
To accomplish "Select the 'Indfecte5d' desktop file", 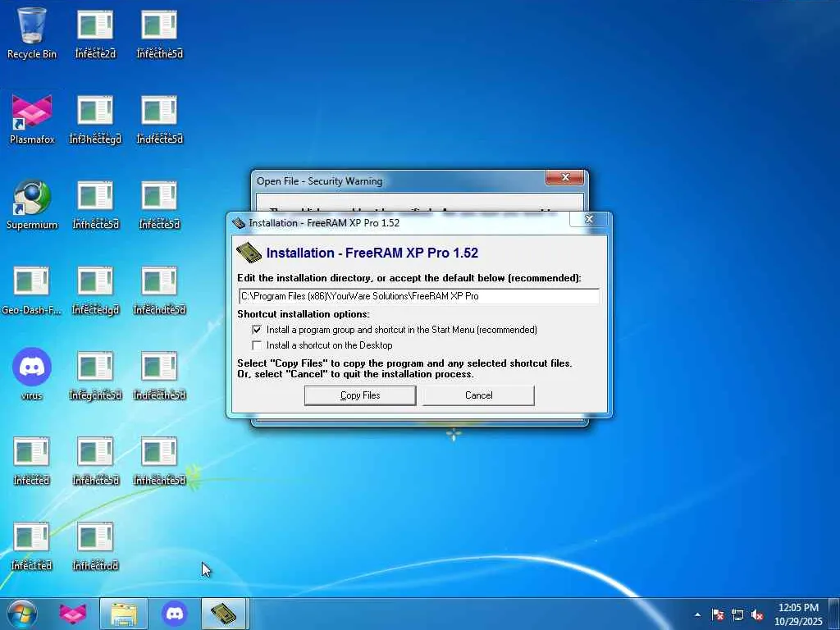I will 159,119.
